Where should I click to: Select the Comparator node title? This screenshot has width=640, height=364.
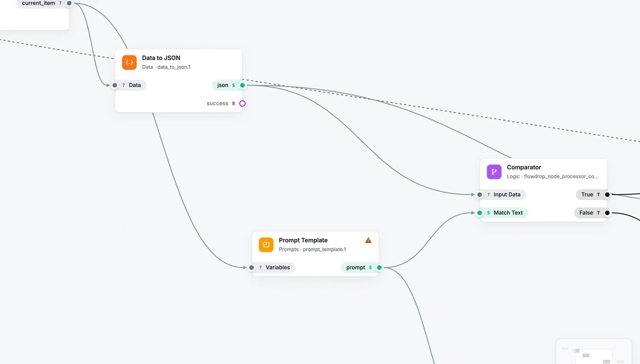point(524,167)
